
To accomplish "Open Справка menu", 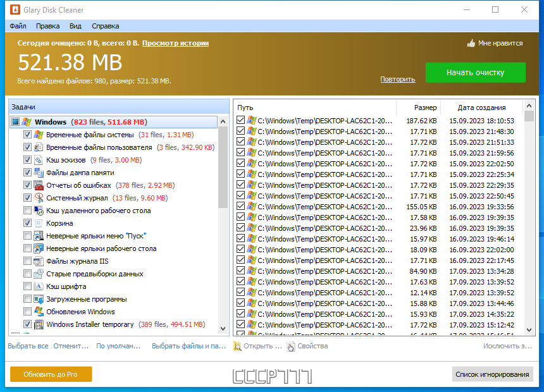I will [x=105, y=26].
